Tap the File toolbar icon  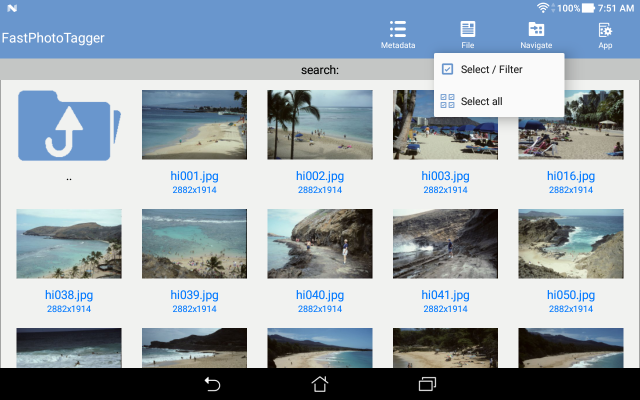[x=468, y=35]
